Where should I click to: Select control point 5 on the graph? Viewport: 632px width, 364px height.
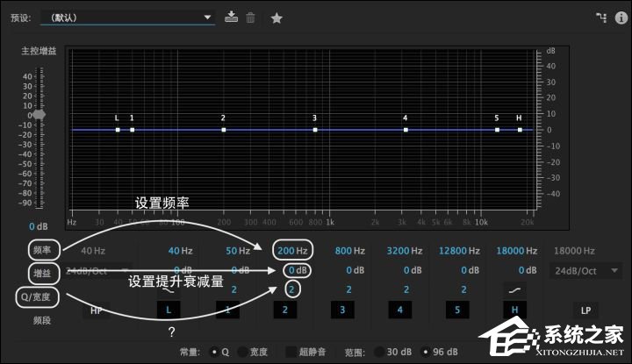click(x=498, y=130)
